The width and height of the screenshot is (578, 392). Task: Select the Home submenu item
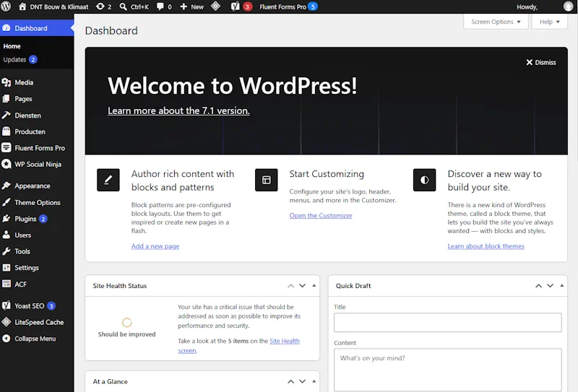[x=12, y=46]
